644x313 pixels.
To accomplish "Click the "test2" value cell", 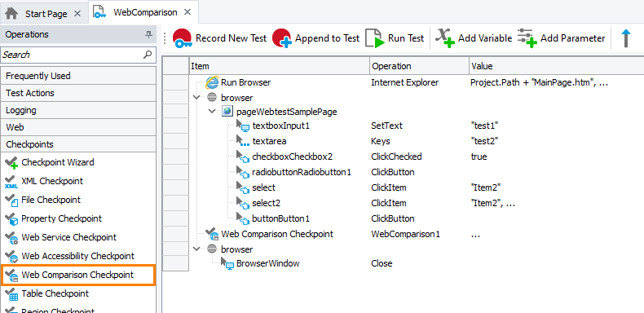I will (484, 142).
